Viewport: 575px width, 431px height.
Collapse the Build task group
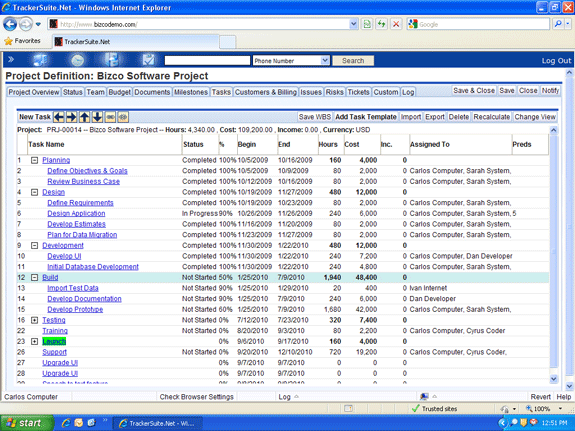pos(34,278)
